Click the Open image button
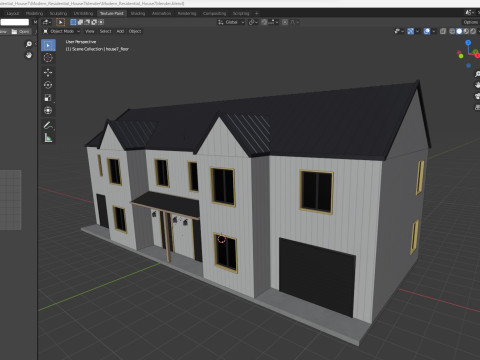 click(20, 32)
